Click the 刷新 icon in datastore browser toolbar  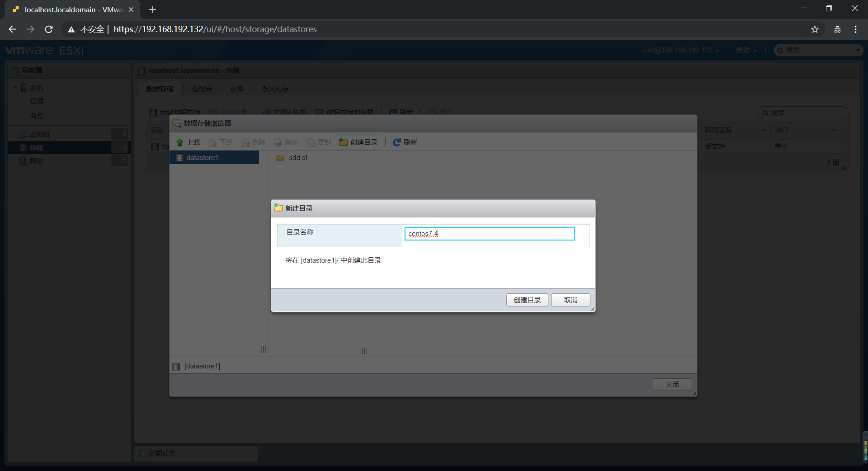[396, 142]
